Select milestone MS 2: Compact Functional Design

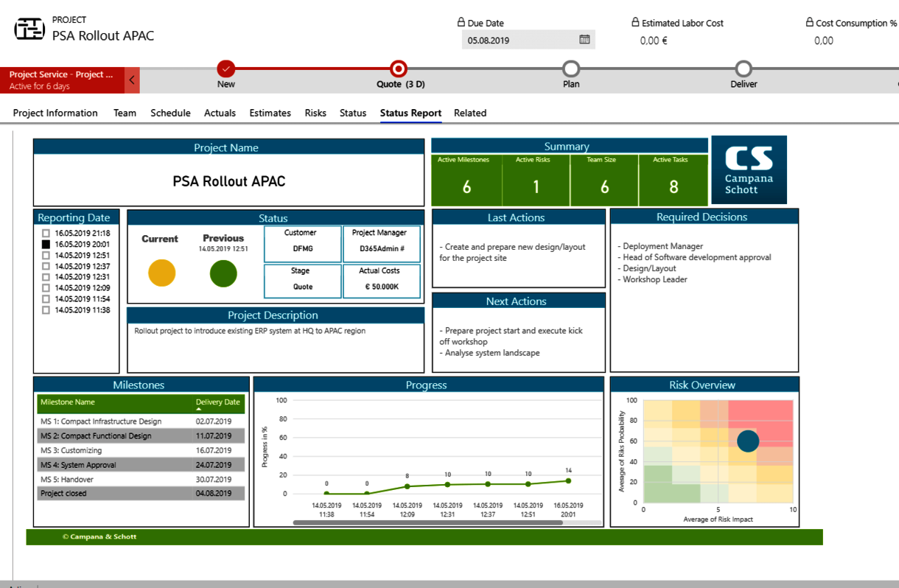tap(141, 435)
